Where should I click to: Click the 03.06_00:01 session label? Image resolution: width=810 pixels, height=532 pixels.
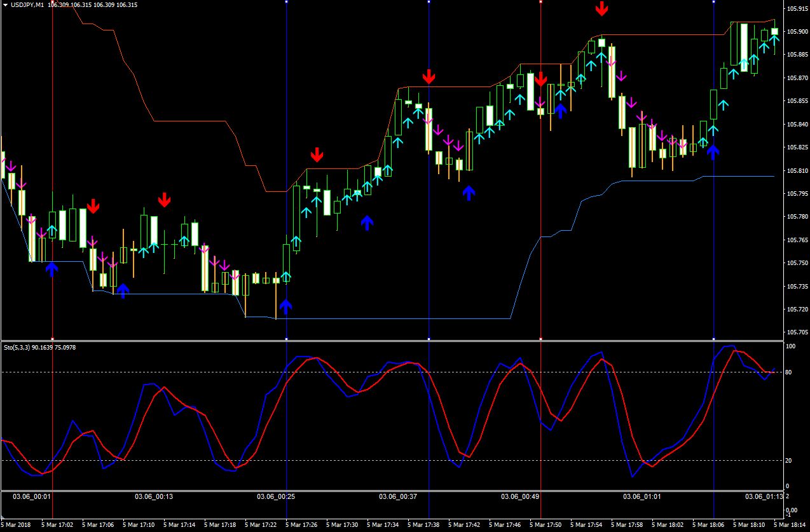(x=32, y=496)
